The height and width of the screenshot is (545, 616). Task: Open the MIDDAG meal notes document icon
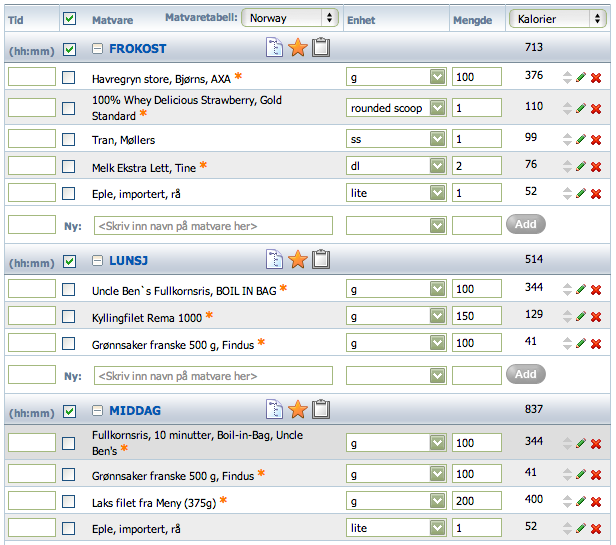274,409
